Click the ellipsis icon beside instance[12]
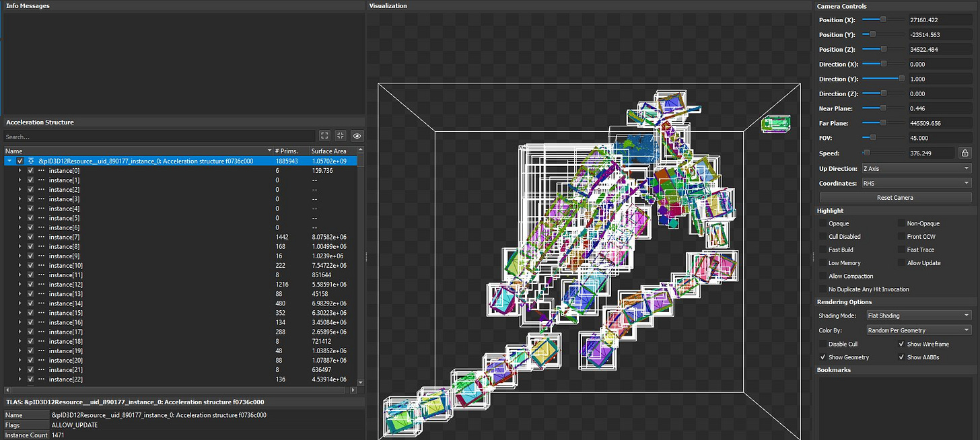 41,285
